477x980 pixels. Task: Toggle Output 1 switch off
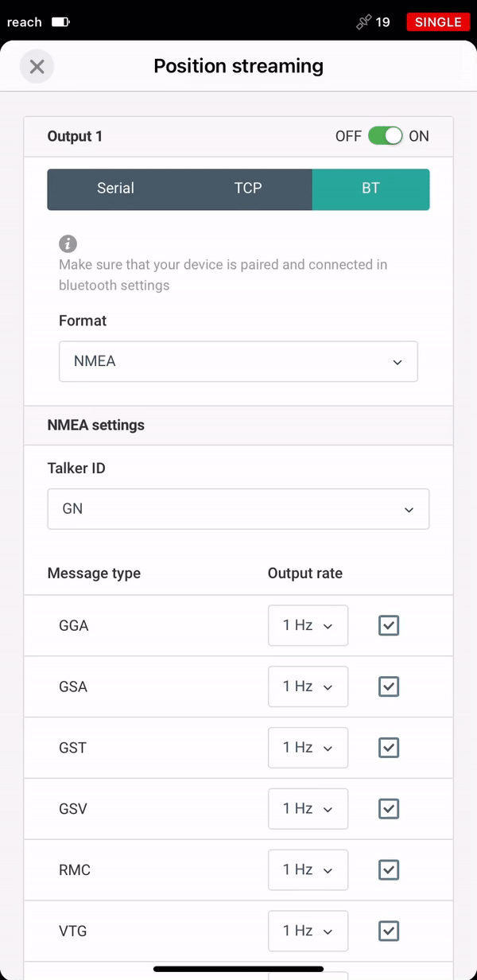tap(386, 136)
